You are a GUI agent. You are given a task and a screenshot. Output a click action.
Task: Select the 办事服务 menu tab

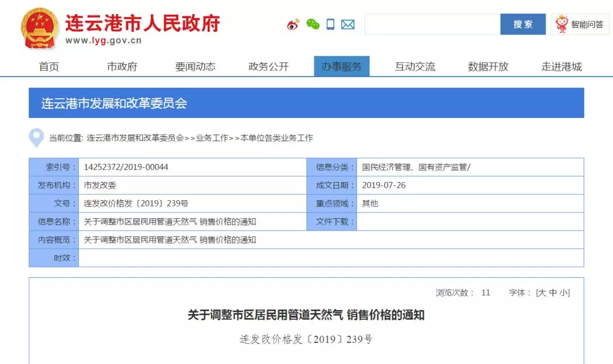pyautogui.click(x=342, y=66)
